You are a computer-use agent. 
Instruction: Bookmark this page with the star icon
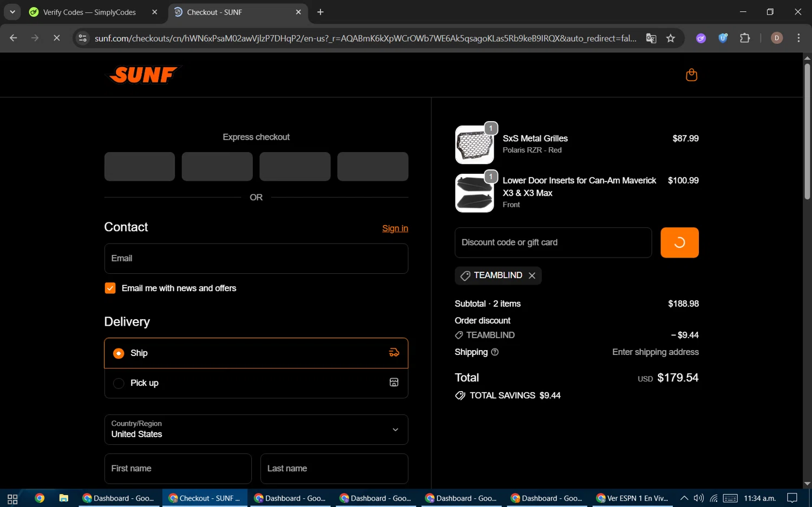click(x=671, y=38)
